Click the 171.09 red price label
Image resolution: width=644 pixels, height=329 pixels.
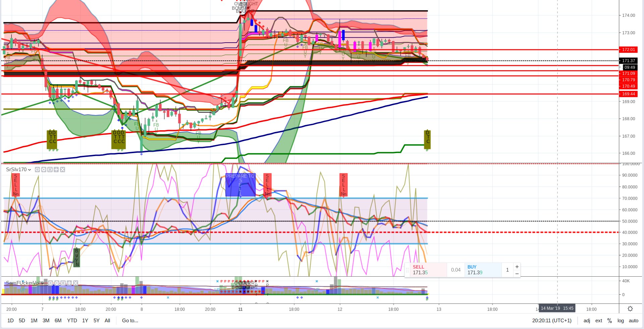click(629, 73)
